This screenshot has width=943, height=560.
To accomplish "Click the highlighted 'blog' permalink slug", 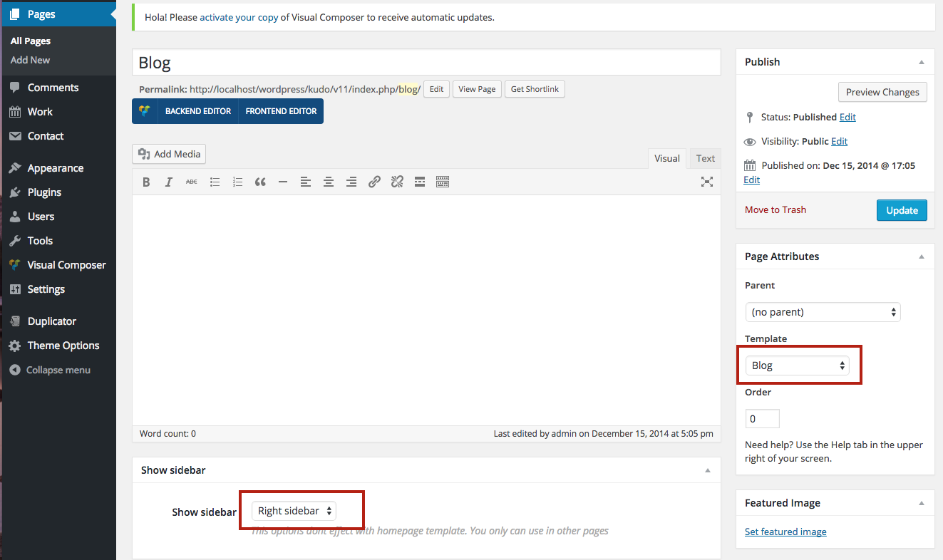I will [408, 89].
